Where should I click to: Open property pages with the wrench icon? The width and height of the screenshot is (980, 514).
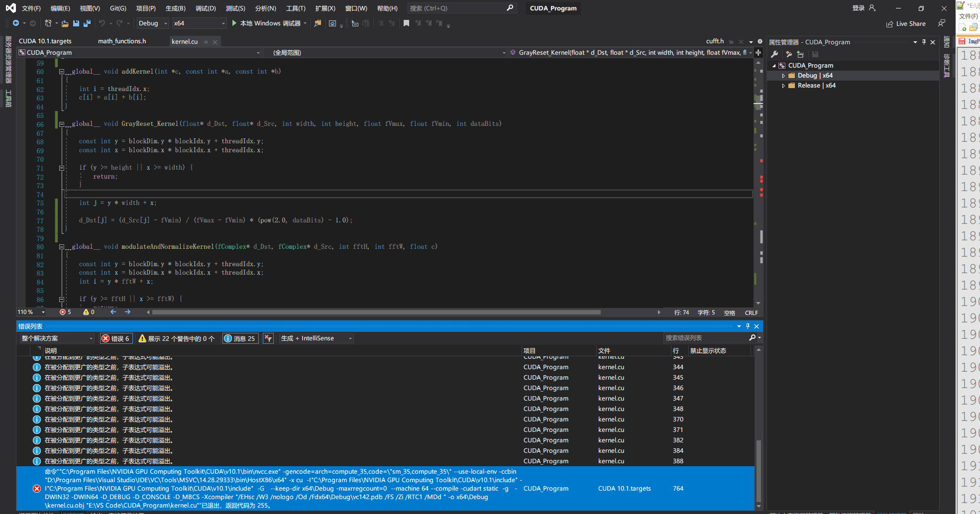pyautogui.click(x=774, y=54)
